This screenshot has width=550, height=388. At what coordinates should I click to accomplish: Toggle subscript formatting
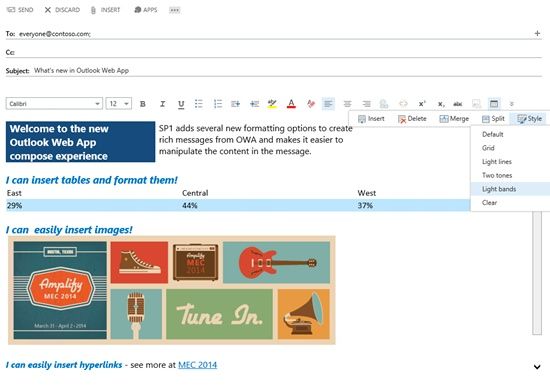pos(441,104)
